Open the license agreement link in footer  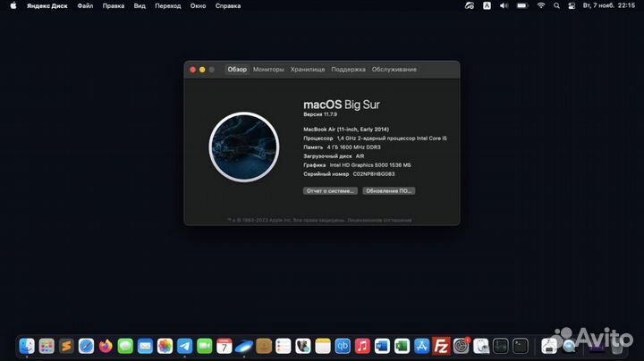point(379,221)
